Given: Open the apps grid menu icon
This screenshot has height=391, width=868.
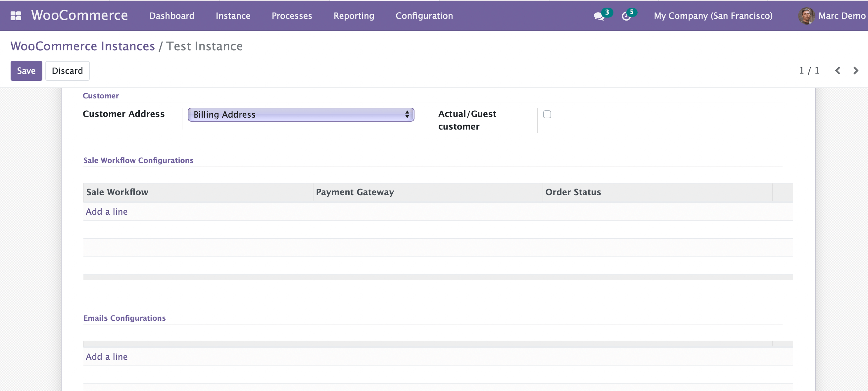Looking at the screenshot, I should [x=16, y=16].
